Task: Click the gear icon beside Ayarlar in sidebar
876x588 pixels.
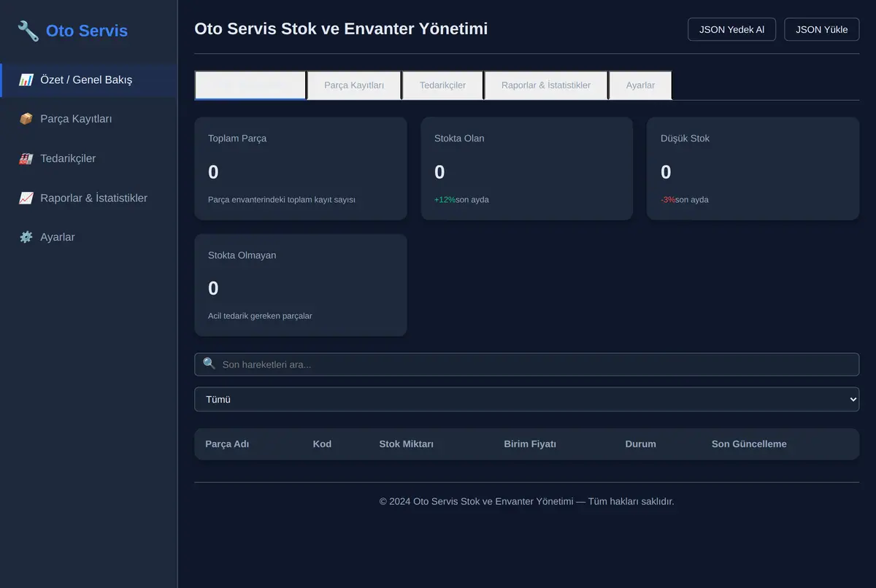Action: [x=26, y=237]
